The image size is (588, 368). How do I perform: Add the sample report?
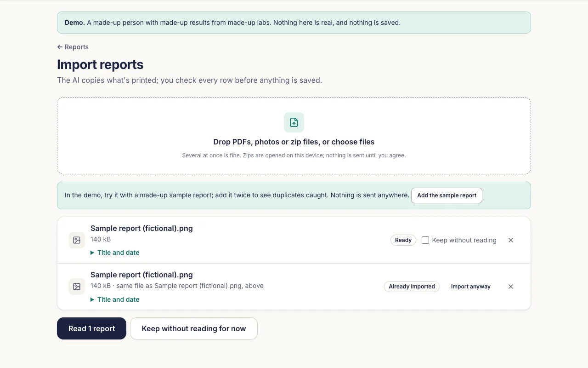(x=447, y=195)
